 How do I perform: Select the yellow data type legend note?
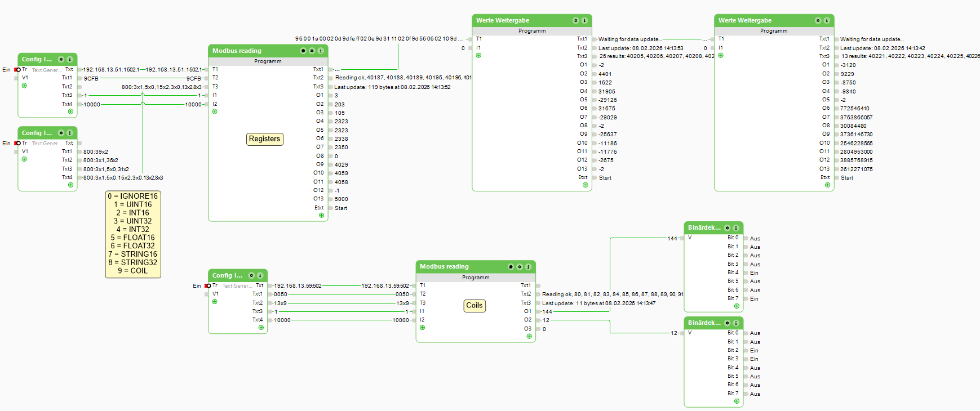click(x=133, y=234)
